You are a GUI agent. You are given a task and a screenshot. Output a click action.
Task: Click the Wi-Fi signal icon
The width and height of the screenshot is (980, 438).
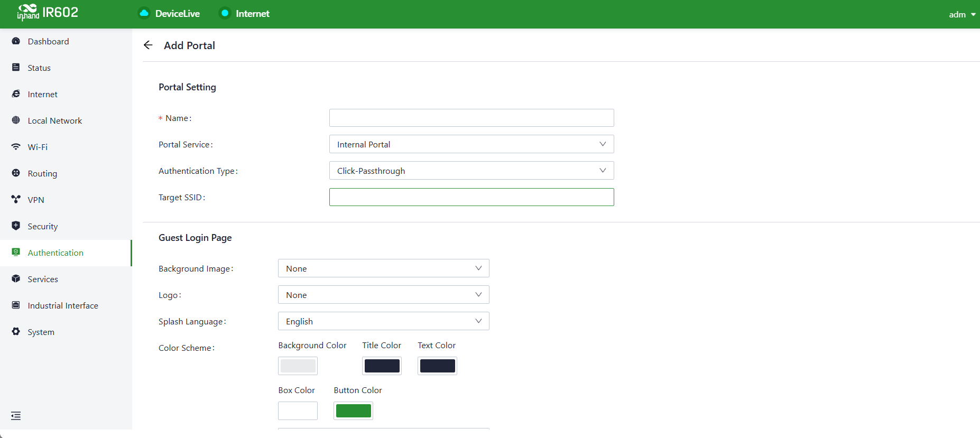[x=16, y=147]
